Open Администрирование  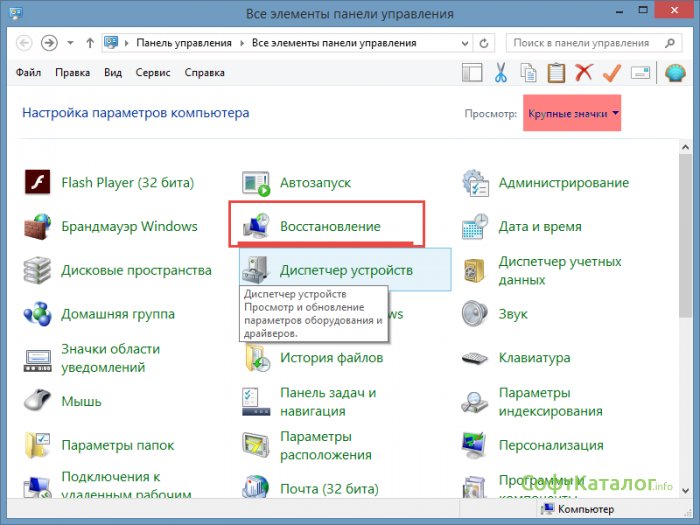563,183
